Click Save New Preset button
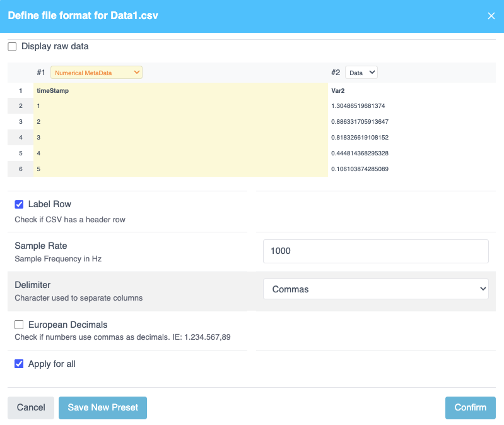 (103, 407)
